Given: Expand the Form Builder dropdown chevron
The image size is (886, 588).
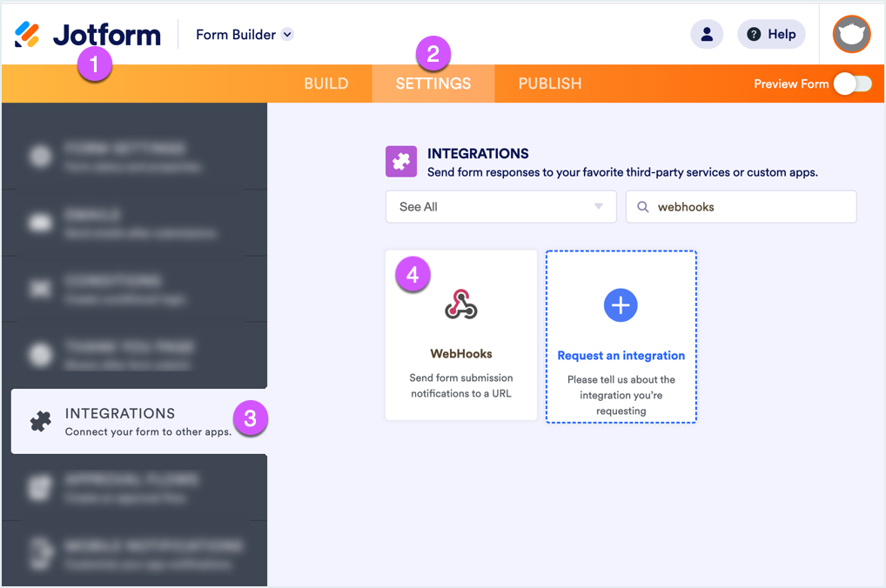Looking at the screenshot, I should point(287,35).
